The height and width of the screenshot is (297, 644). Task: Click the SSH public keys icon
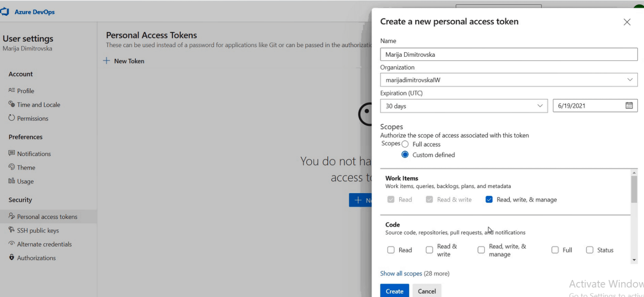pyautogui.click(x=12, y=230)
